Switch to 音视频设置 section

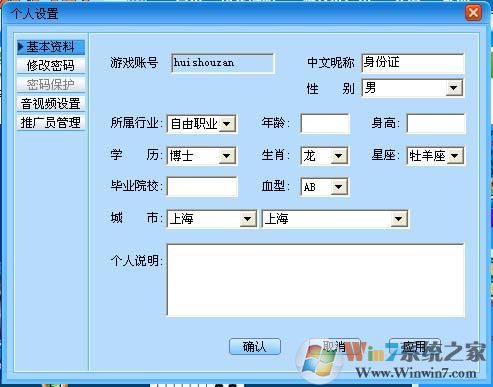click(51, 104)
